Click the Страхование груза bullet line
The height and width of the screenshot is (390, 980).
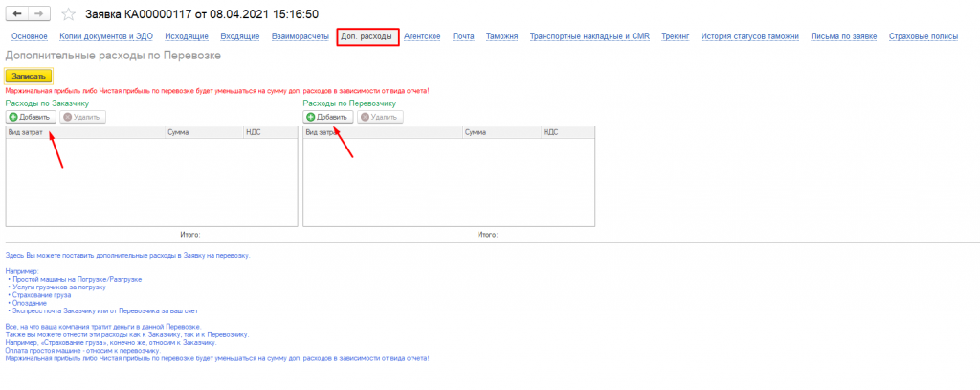coord(41,295)
